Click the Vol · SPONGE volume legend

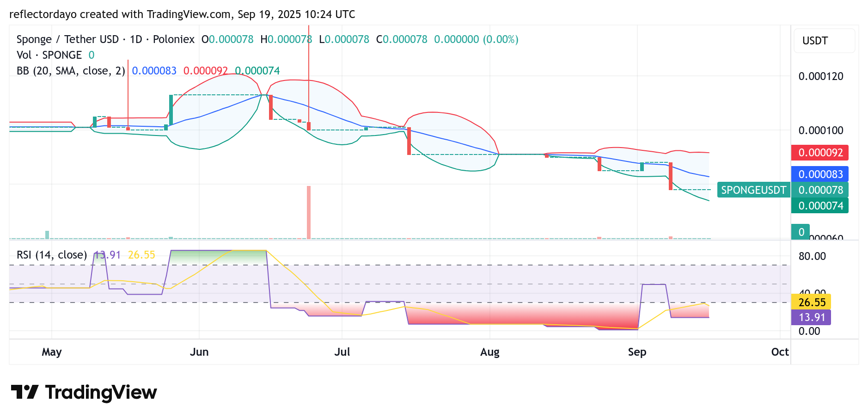pos(49,55)
